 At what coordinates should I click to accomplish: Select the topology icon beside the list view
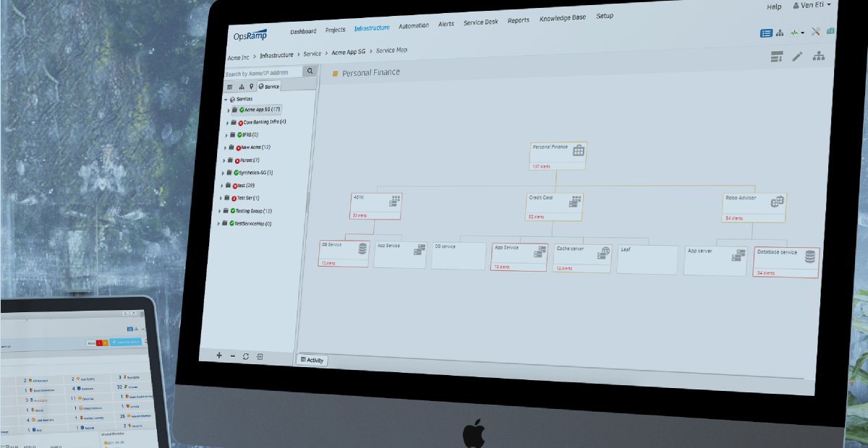[x=780, y=33]
